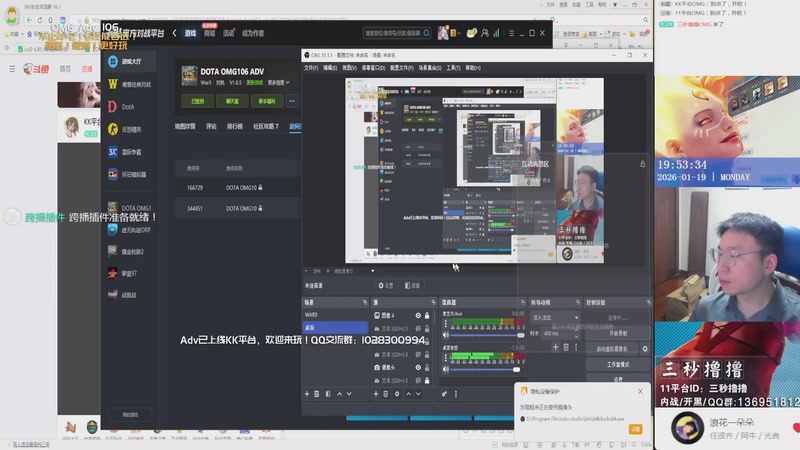This screenshot has height=450, width=800.
Task: Open KK platform hamburger menu
Action: point(511,33)
